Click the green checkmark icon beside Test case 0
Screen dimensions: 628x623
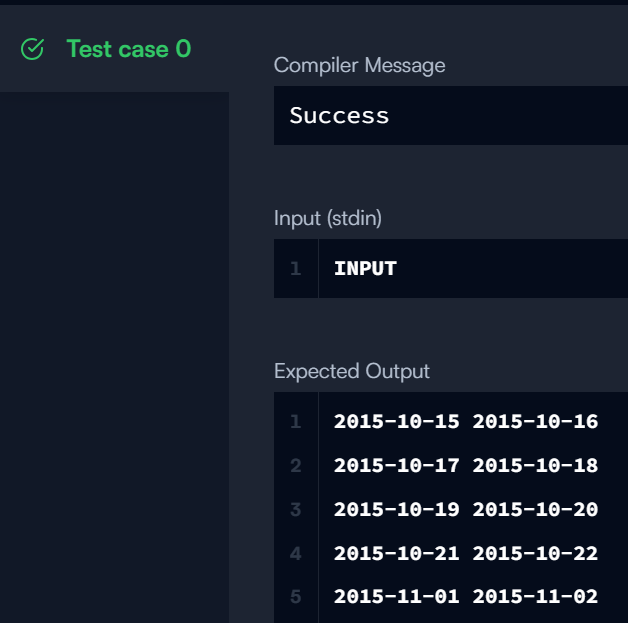[x=33, y=49]
